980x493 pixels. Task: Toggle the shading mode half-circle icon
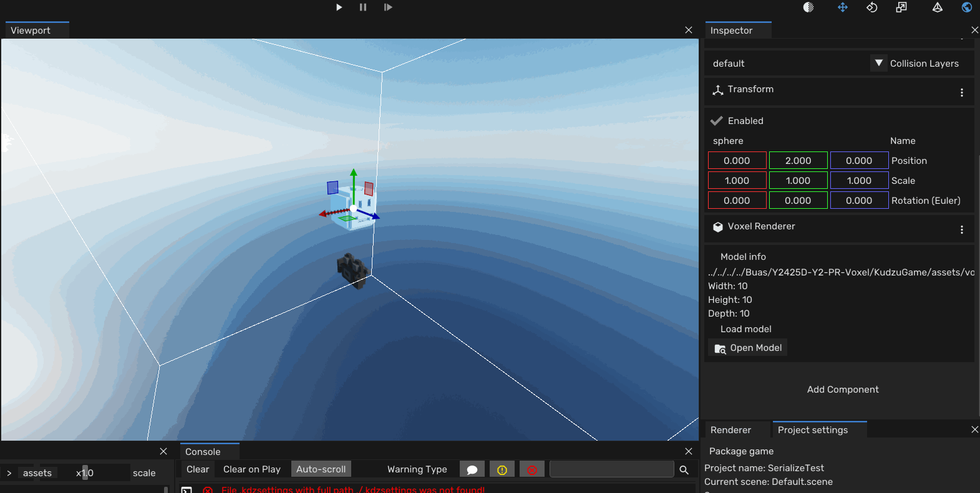click(x=808, y=7)
